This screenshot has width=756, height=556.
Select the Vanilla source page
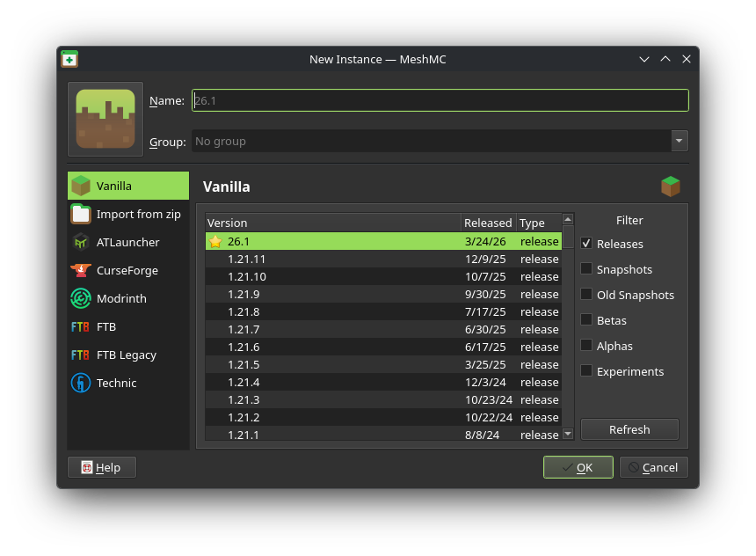128,186
